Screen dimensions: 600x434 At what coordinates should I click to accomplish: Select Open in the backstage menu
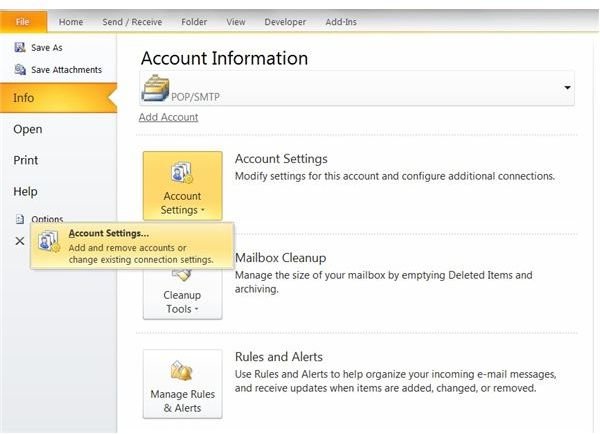point(28,129)
